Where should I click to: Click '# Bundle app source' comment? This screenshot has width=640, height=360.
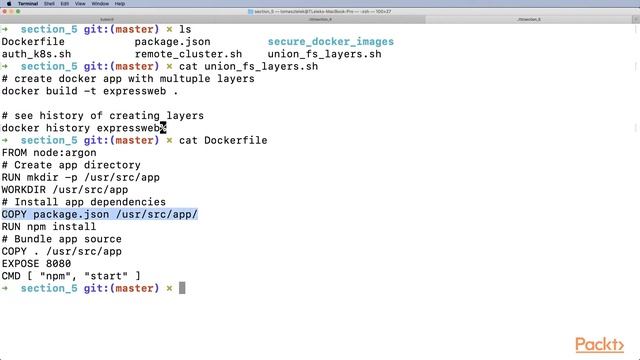[x=62, y=239]
